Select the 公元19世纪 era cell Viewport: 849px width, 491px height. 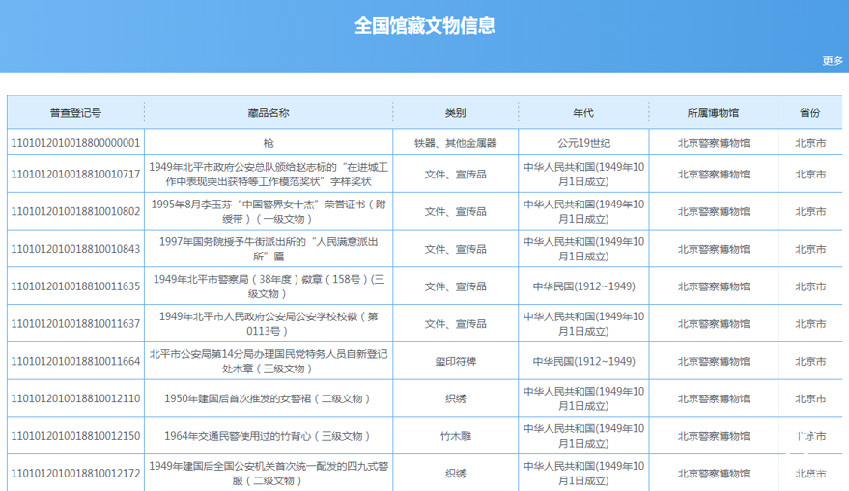(x=583, y=143)
